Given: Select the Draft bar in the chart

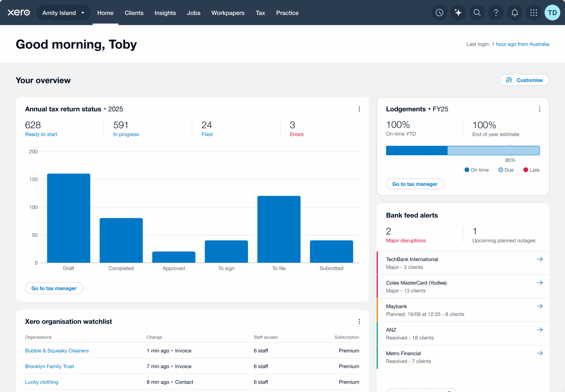Looking at the screenshot, I should coord(68,218).
